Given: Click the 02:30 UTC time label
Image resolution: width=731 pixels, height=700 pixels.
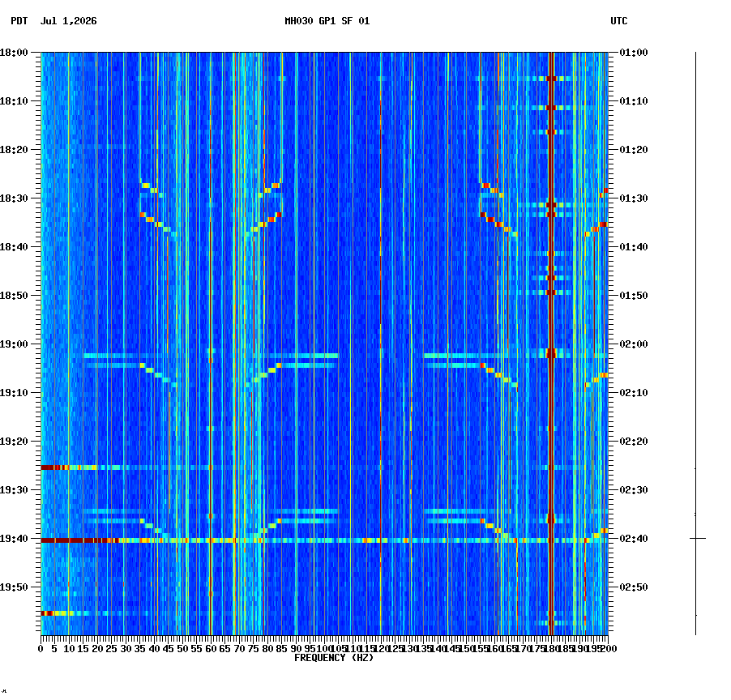Looking at the screenshot, I should point(634,490).
